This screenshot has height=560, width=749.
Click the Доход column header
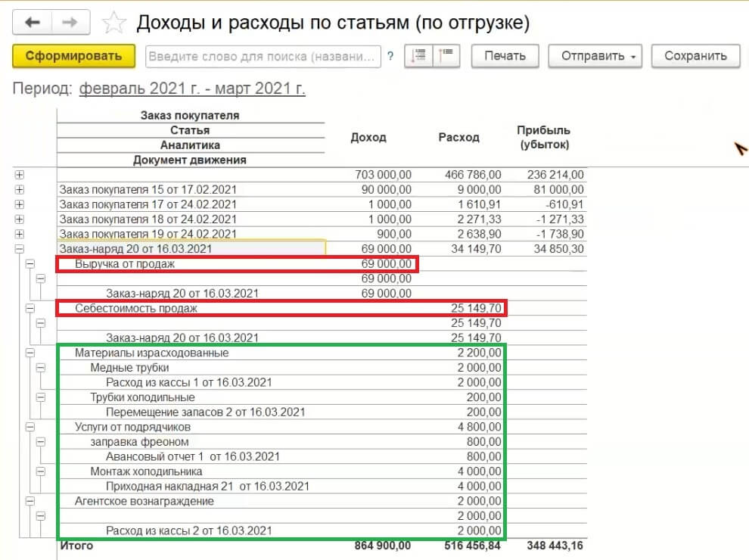[x=368, y=137]
